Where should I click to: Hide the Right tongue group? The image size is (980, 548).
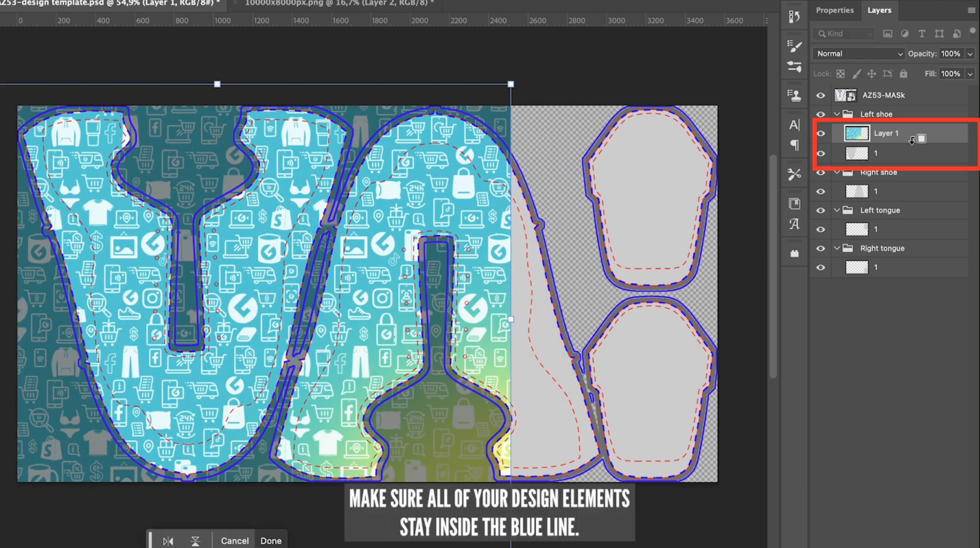pyautogui.click(x=821, y=248)
